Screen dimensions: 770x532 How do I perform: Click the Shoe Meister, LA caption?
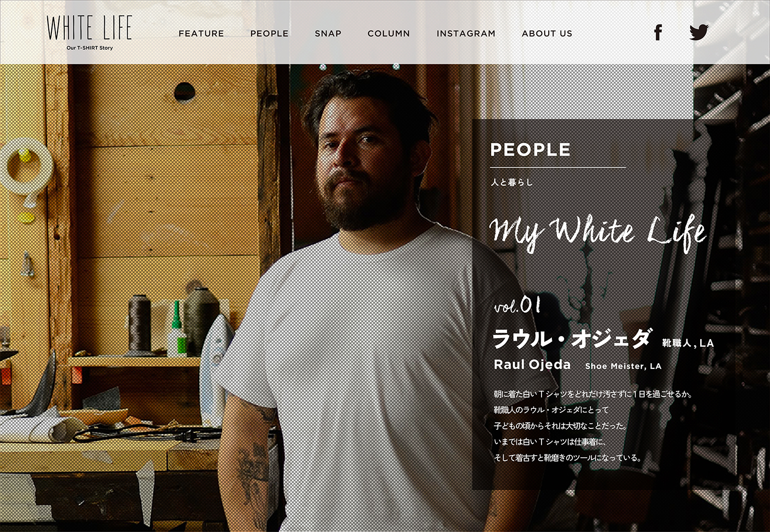tap(623, 366)
